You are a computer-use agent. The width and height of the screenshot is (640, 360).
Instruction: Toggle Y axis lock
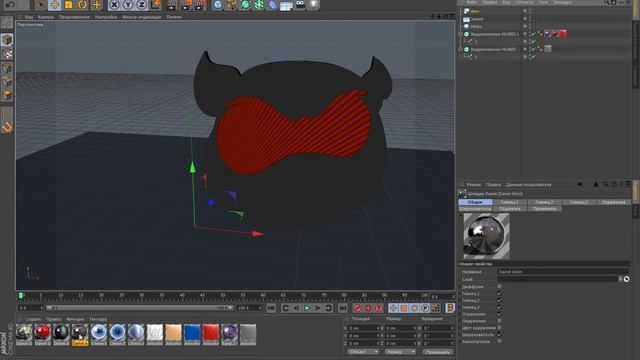coord(128,5)
